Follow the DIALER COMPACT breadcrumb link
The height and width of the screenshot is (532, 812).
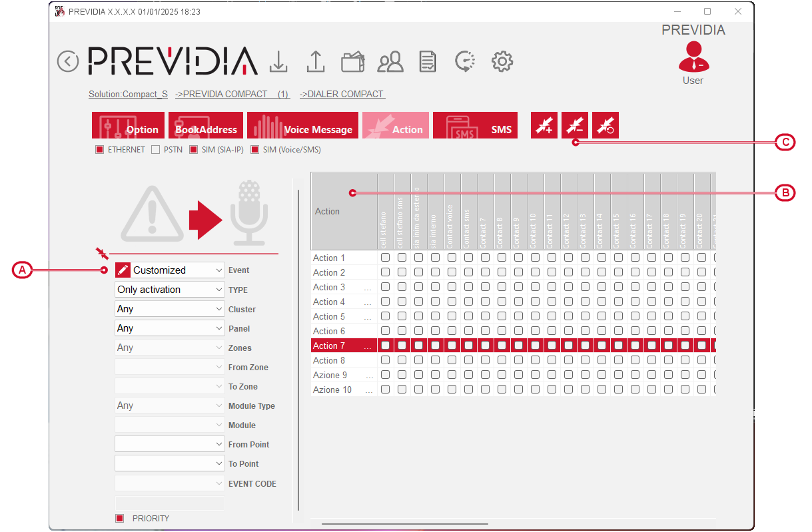click(x=342, y=94)
